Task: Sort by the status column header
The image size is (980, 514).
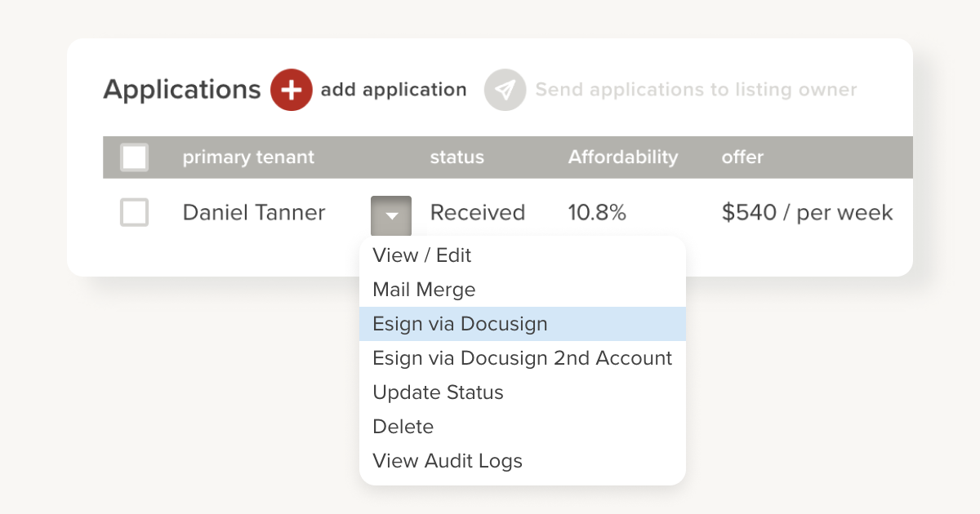Action: coord(457,157)
